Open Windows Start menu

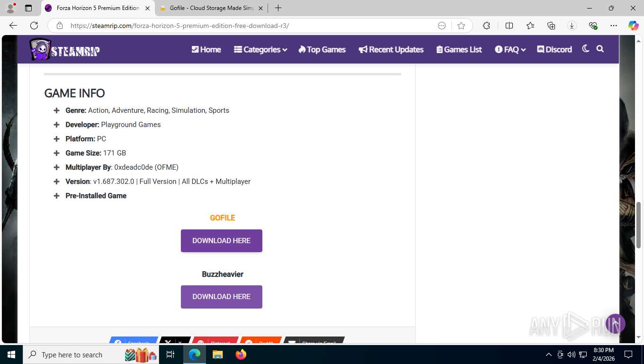click(x=11, y=355)
